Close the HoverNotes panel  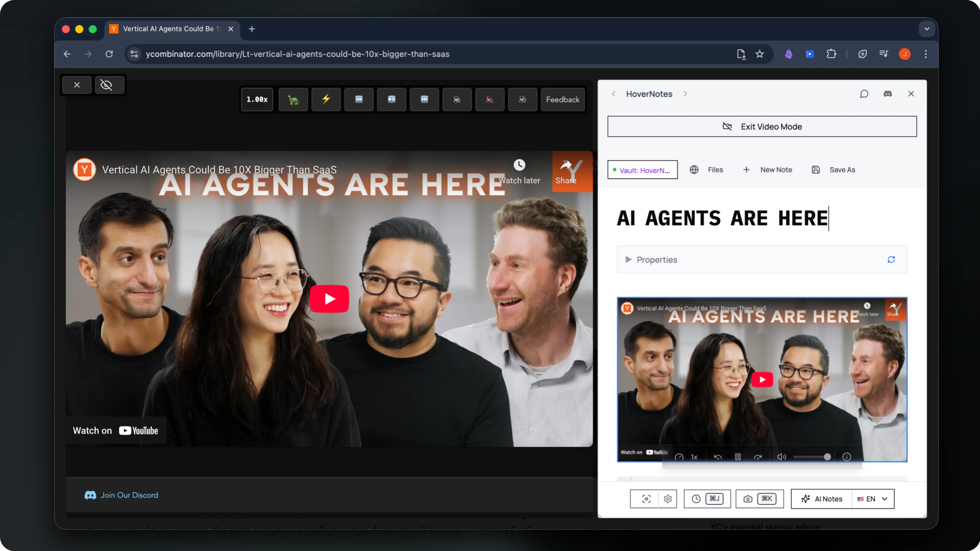[x=911, y=94]
